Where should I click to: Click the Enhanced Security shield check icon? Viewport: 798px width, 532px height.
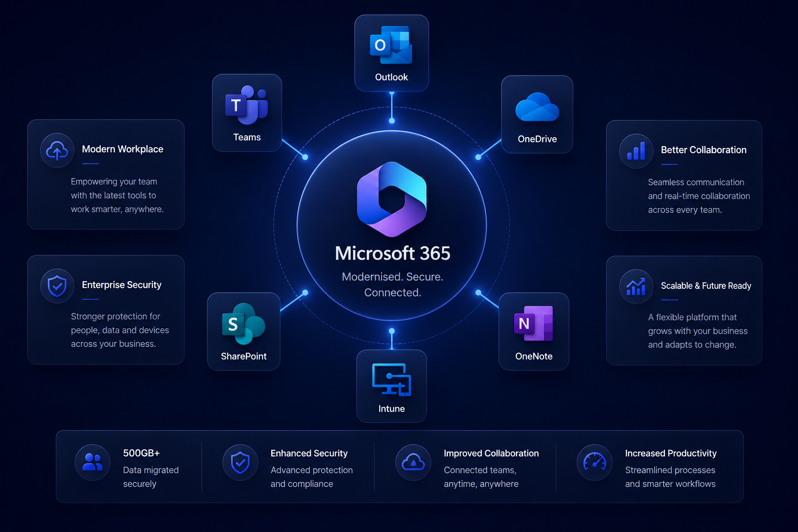tap(240, 462)
